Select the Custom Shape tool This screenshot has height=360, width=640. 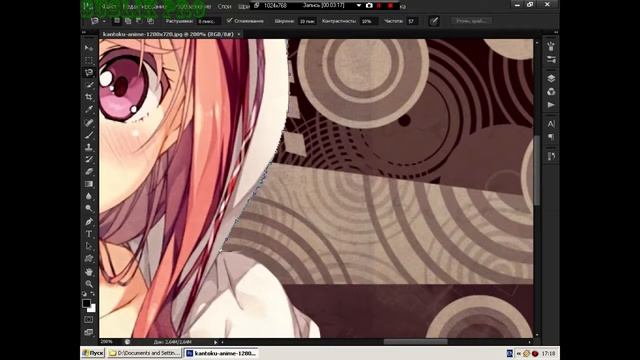pos(89,258)
